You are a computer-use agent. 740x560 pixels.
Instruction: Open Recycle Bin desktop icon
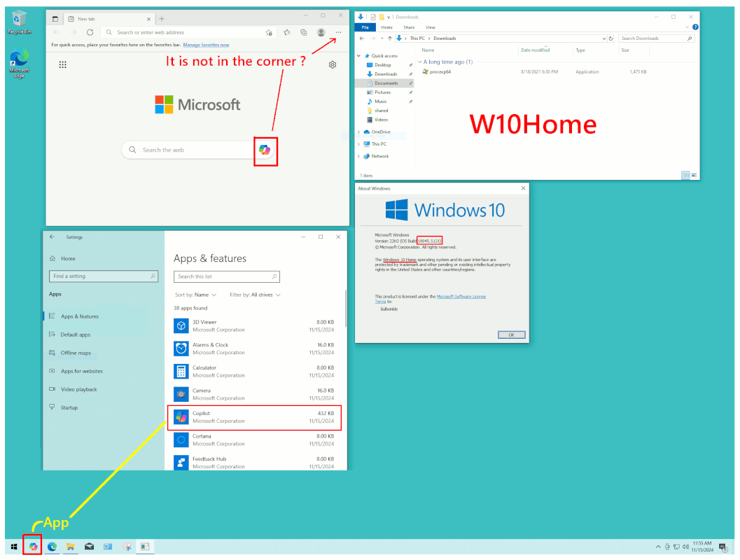[x=20, y=22]
